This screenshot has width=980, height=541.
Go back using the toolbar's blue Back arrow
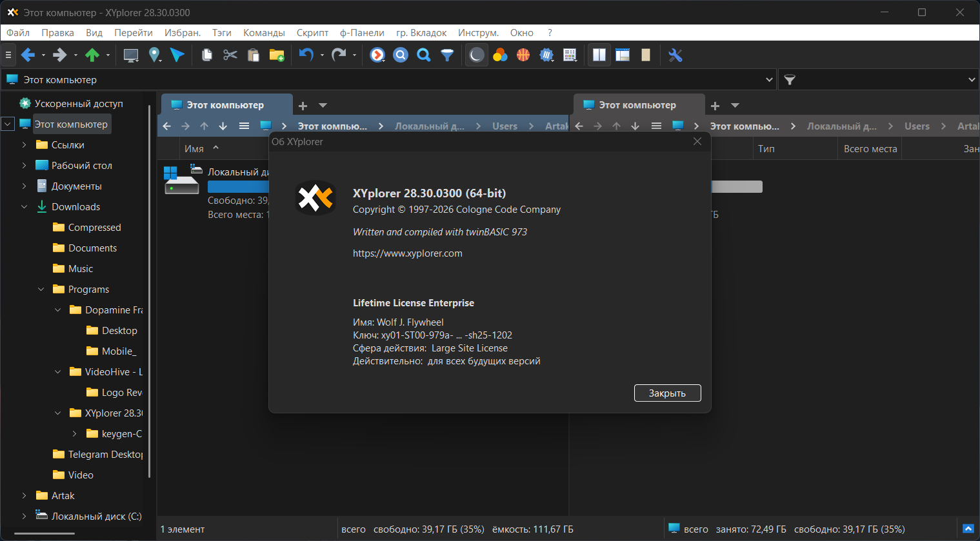28,55
